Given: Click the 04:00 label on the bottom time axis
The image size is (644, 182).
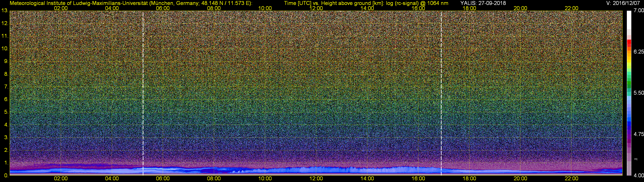Looking at the screenshot, I should (x=112, y=179).
